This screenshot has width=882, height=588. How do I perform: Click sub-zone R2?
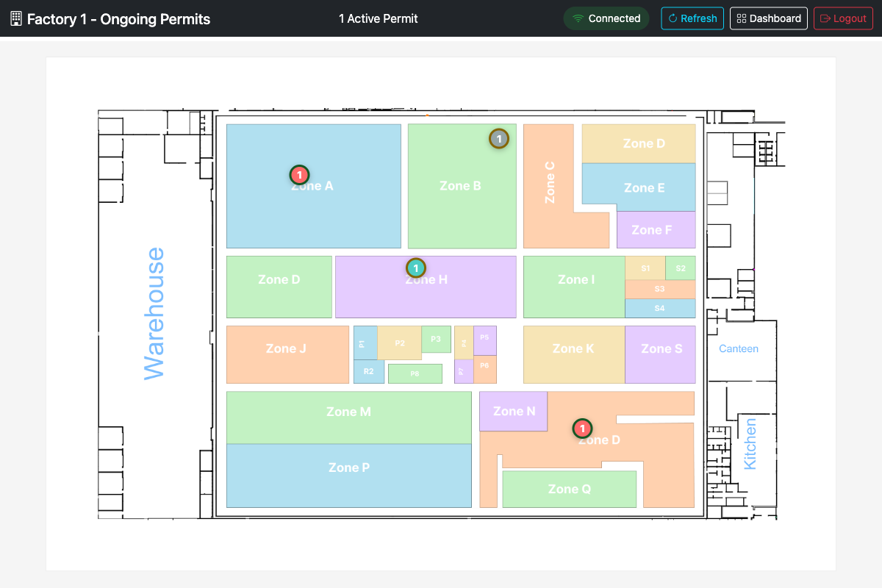[369, 373]
